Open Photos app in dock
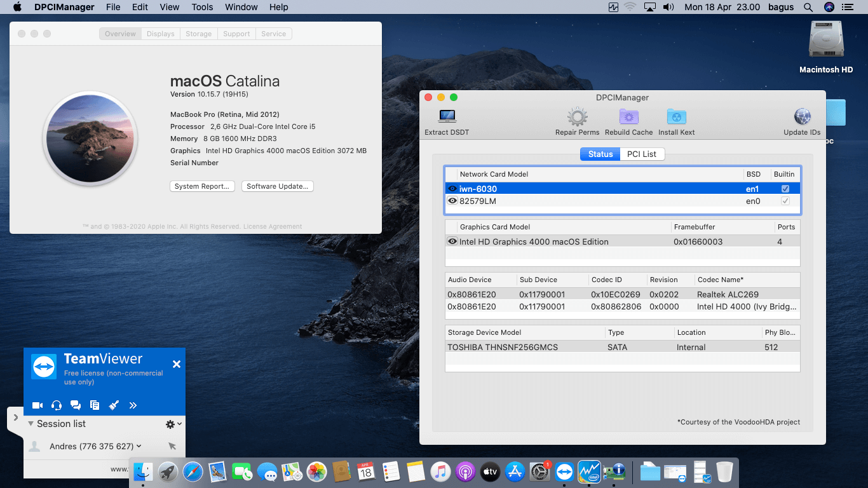The height and width of the screenshot is (488, 868). 316,471
